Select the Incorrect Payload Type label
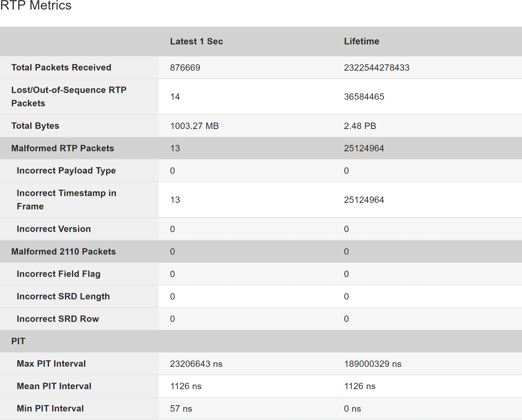This screenshot has width=522, height=420. click(66, 171)
